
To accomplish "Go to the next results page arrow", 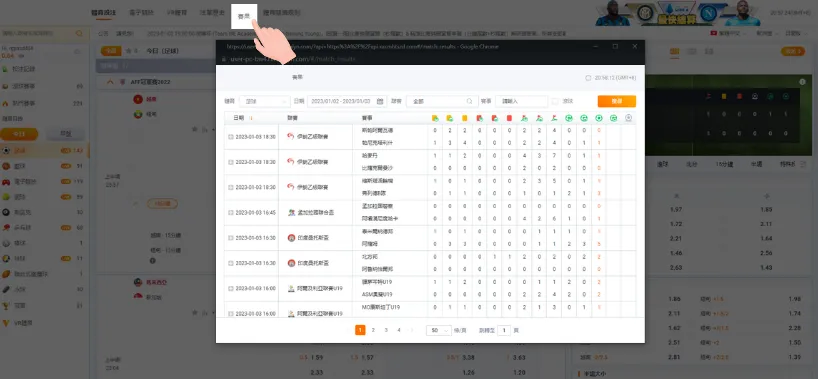I will click(412, 330).
